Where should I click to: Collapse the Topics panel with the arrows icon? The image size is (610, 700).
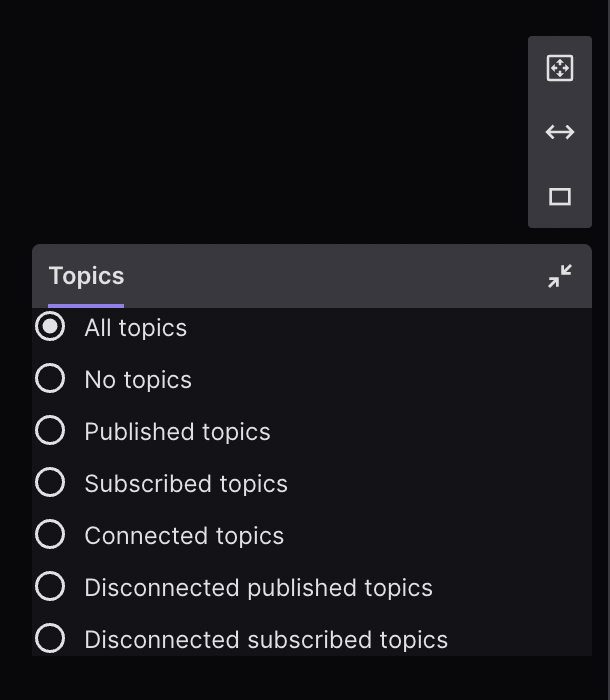click(x=560, y=276)
